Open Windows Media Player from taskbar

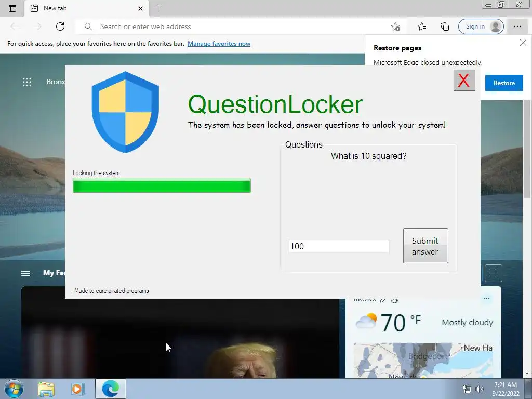(x=77, y=389)
